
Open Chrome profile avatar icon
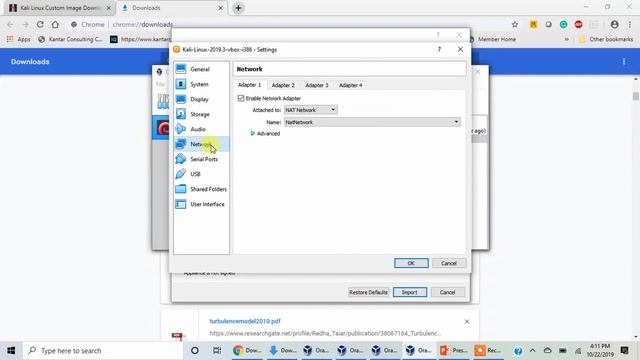tap(614, 24)
